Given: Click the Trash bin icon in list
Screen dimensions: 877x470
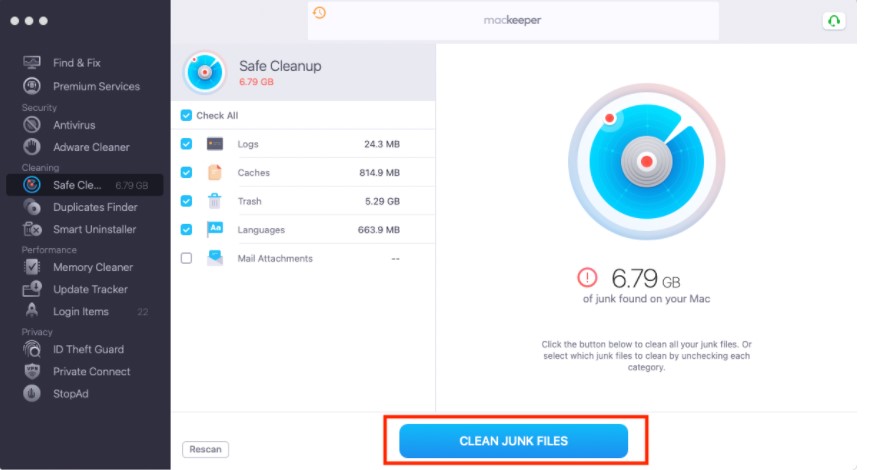Looking at the screenshot, I should (x=215, y=201).
